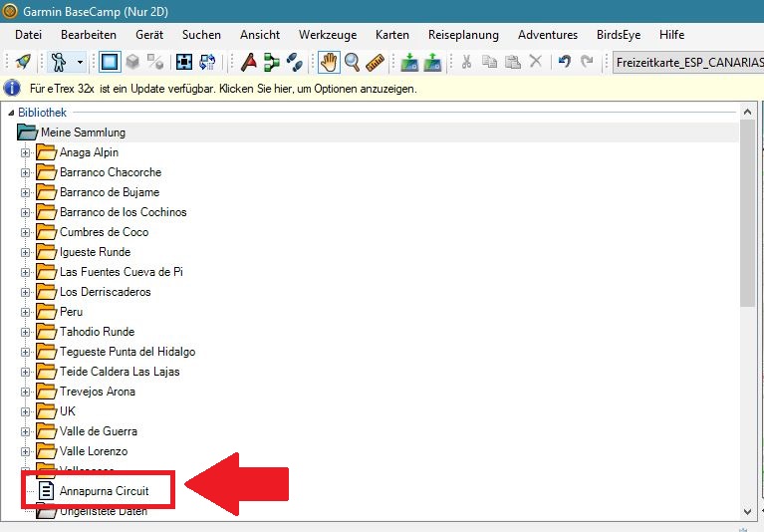The height and width of the screenshot is (532, 764).
Task: Click the library scrollbar up arrow
Action: [x=747, y=112]
